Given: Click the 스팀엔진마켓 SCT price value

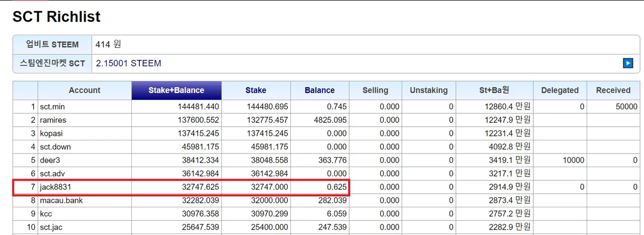Looking at the screenshot, I should (128, 63).
